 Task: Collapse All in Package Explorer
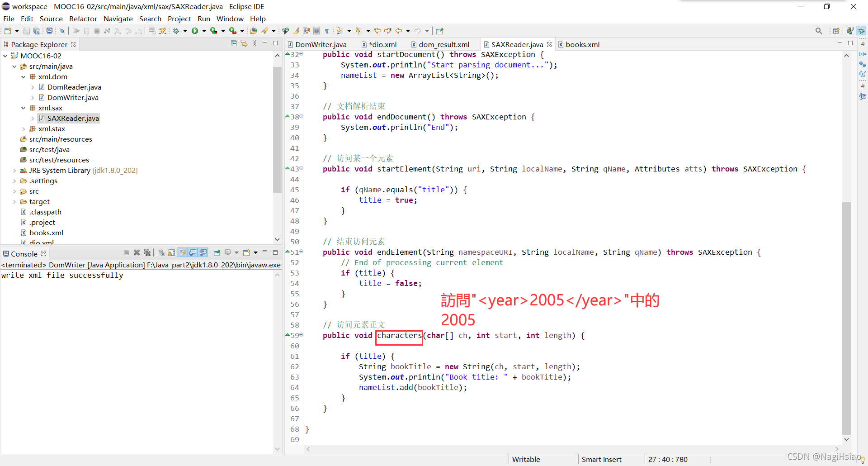(x=234, y=43)
